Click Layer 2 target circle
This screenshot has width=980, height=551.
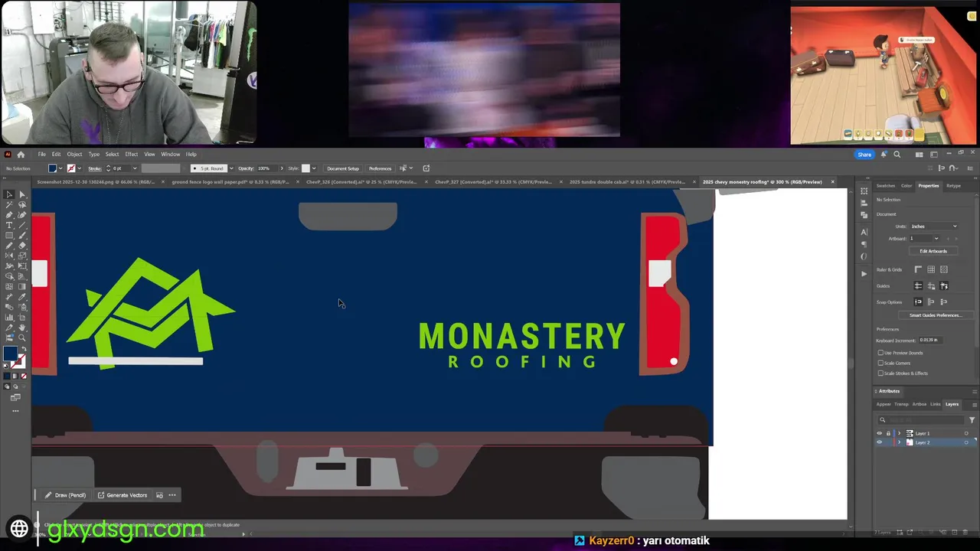tap(966, 442)
